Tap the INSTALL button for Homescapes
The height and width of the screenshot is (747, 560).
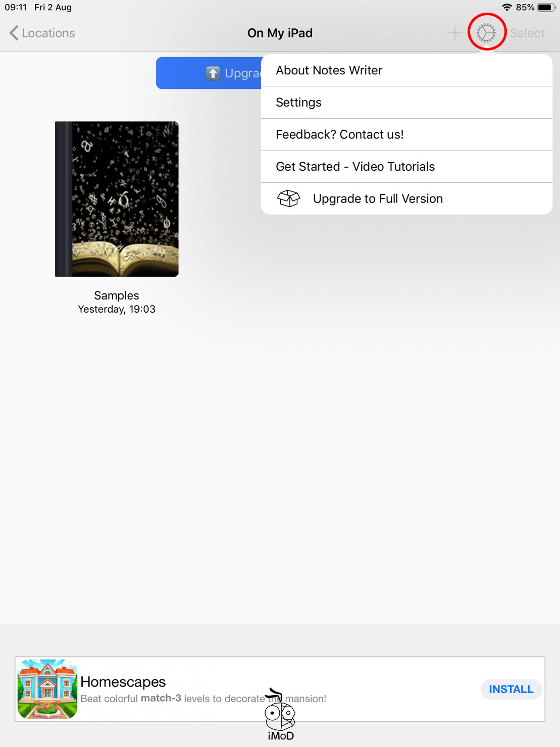point(511,689)
